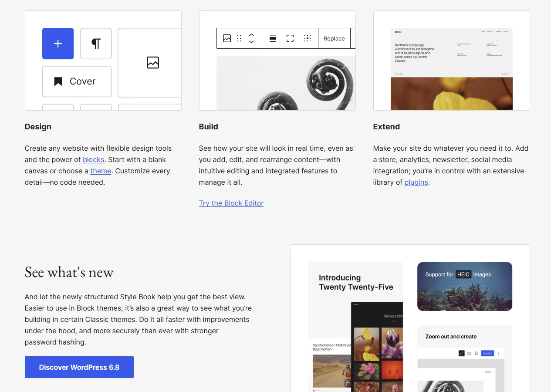The image size is (551, 392).
Task: Click the move up chevron in Build toolbar
Action: (x=251, y=35)
